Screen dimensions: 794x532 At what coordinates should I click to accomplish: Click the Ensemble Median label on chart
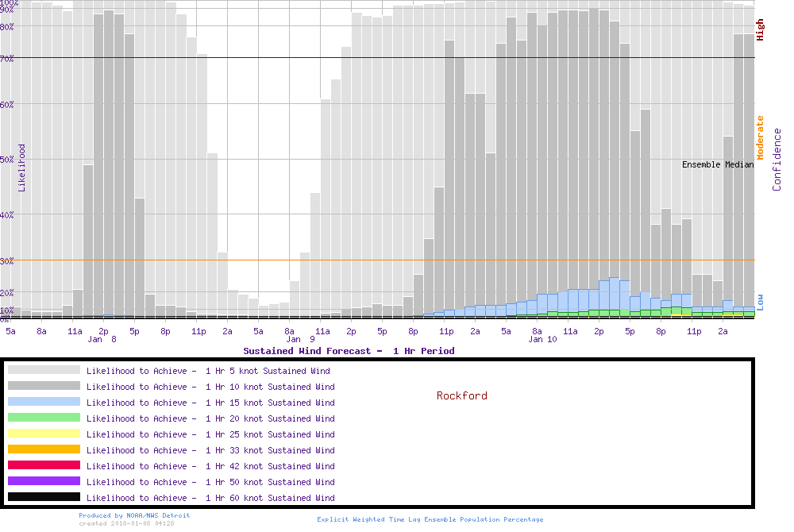click(x=718, y=165)
